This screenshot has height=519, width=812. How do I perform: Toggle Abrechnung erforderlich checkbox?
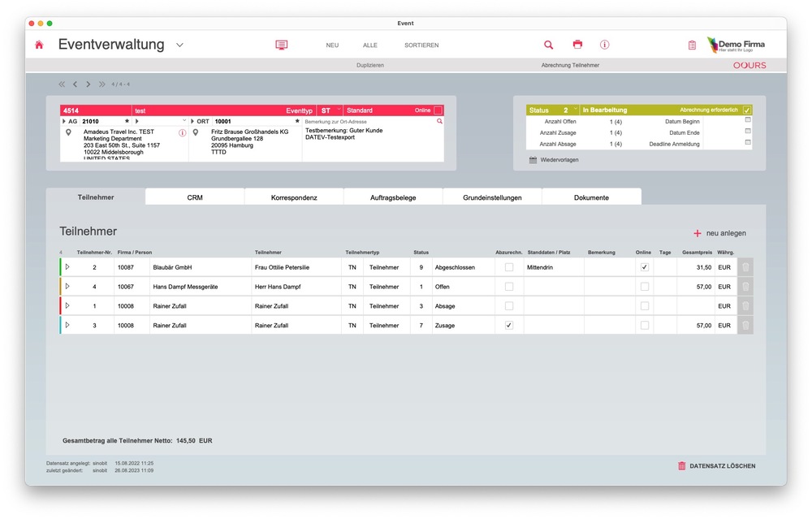(747, 110)
